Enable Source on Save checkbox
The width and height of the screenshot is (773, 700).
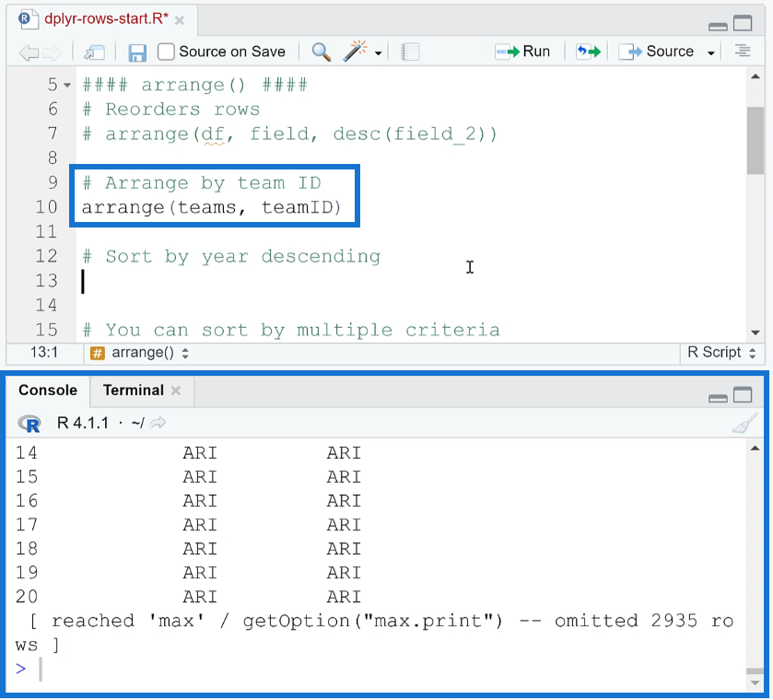click(x=166, y=52)
